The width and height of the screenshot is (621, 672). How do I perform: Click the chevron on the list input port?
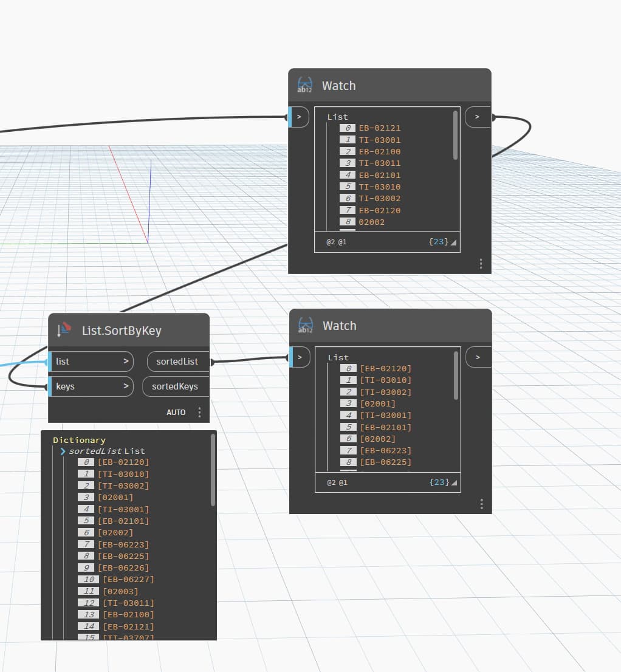pyautogui.click(x=126, y=362)
